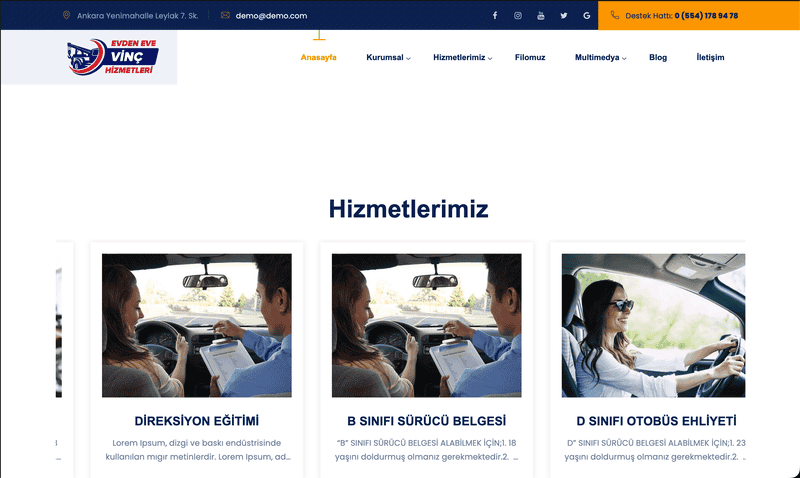Open the Twitter social icon

click(564, 15)
